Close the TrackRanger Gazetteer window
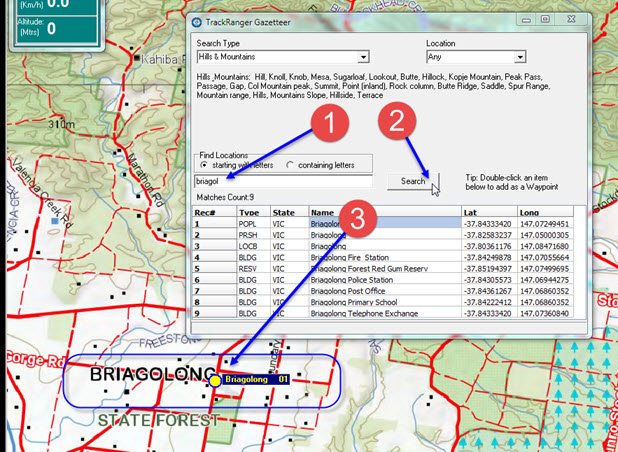Screen dimensions: 618x452 571,19
